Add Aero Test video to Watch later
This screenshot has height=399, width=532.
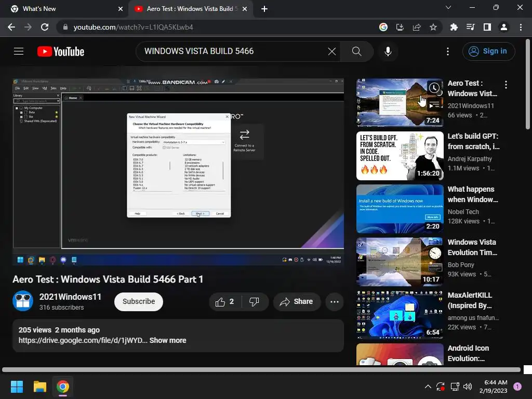pos(434,88)
